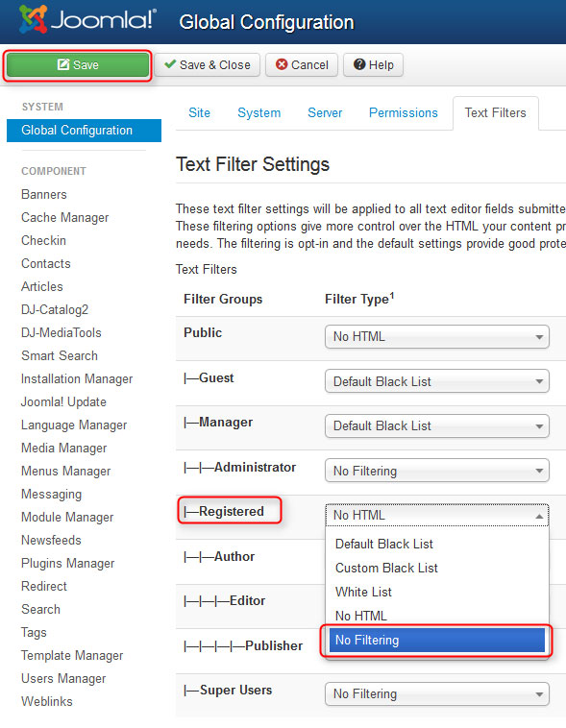Open Newsfeeds component settings
Screen dimensions: 566x728
(x=51, y=541)
